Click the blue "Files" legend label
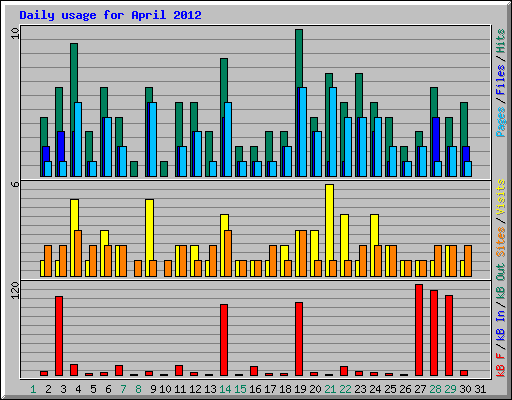Image resolution: width=512 pixels, height=400 pixels. coord(500,80)
